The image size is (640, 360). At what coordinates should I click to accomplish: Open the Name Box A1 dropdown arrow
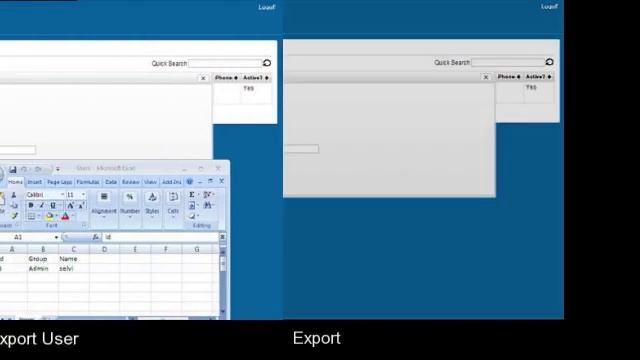pos(56,237)
